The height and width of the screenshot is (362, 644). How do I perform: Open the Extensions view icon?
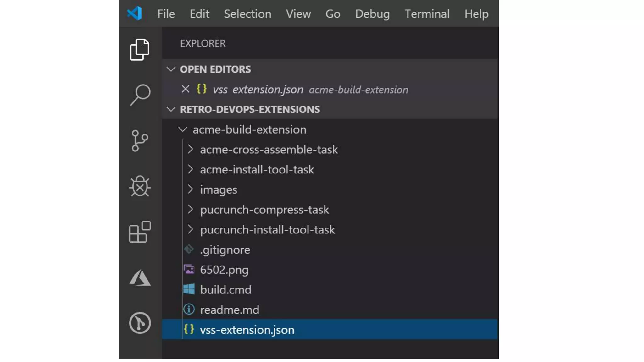[x=140, y=232]
